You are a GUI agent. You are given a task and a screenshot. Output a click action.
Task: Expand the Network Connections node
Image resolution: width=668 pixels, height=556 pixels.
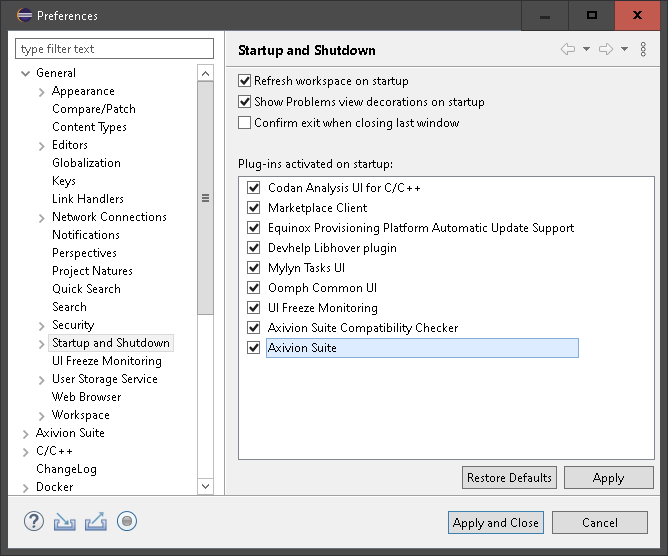click(41, 218)
